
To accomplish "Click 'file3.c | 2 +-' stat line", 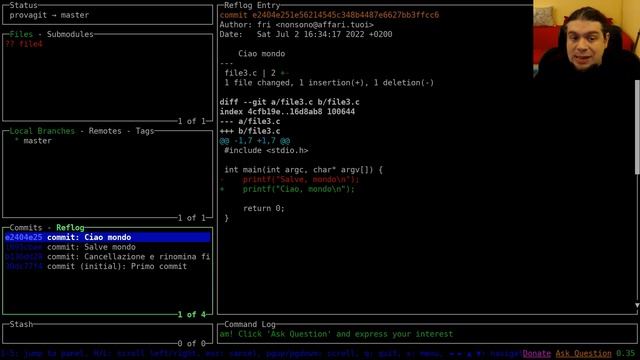I will pos(256,73).
